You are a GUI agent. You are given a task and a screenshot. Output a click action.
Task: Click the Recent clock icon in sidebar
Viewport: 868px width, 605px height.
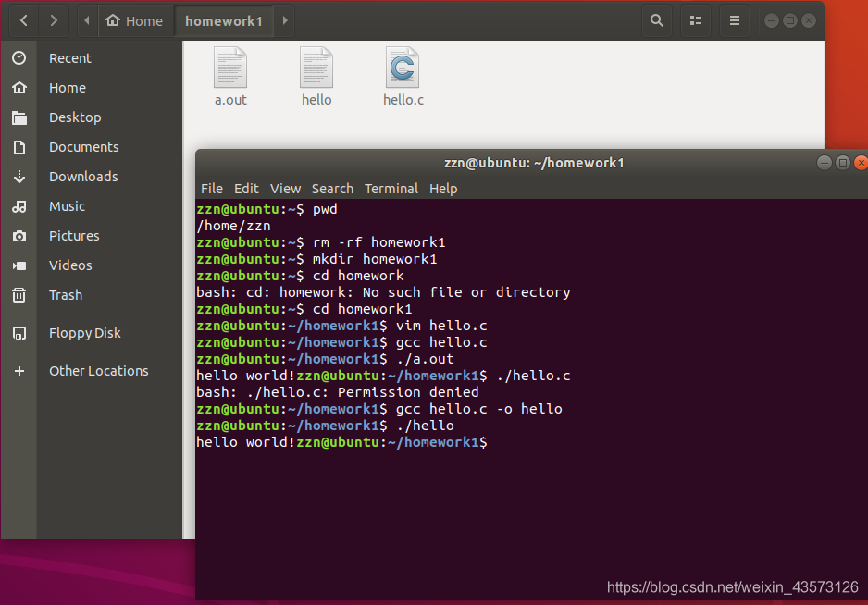click(19, 58)
